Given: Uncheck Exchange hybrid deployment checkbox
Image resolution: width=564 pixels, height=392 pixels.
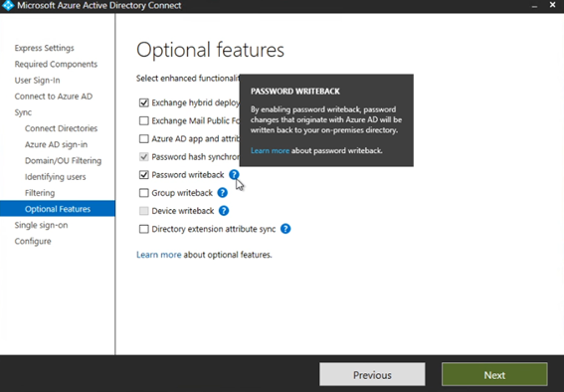Looking at the screenshot, I should pyautogui.click(x=144, y=102).
